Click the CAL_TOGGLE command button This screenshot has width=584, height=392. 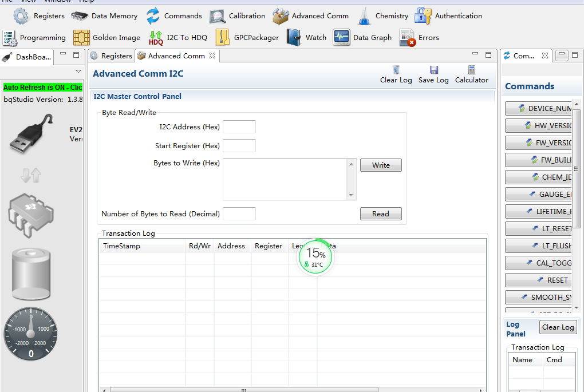(539, 263)
